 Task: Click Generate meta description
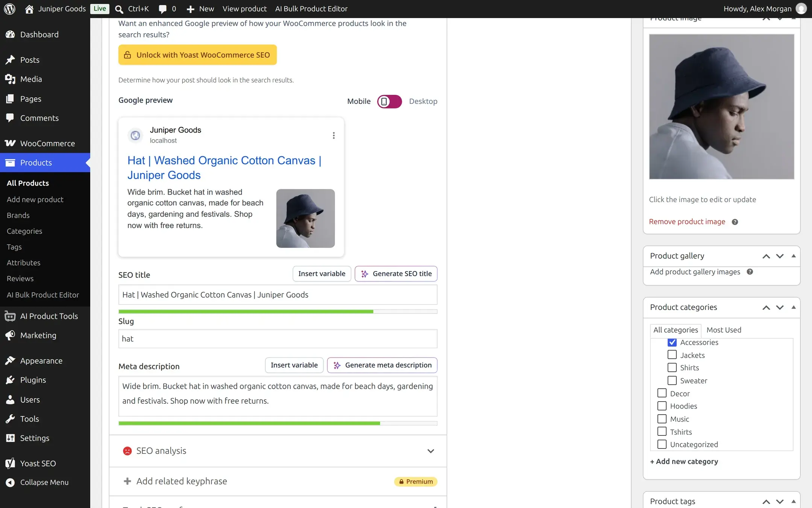[382, 365]
